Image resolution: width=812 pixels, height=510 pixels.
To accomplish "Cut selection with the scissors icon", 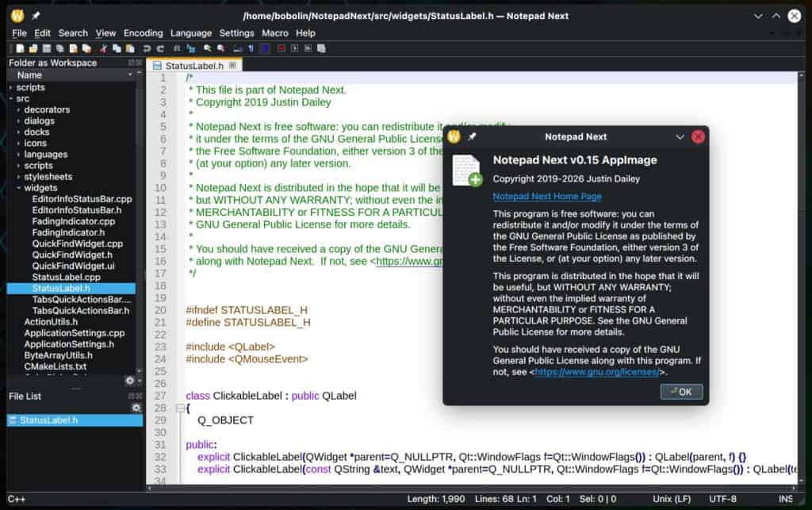I will (104, 48).
